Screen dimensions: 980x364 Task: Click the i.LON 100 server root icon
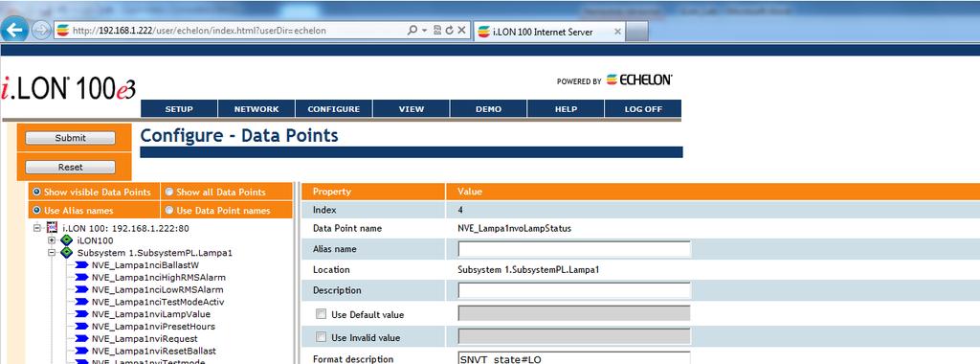coord(52,228)
